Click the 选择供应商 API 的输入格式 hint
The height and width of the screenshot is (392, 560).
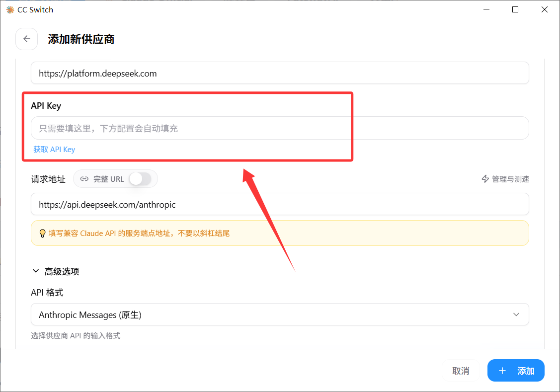[x=76, y=335]
